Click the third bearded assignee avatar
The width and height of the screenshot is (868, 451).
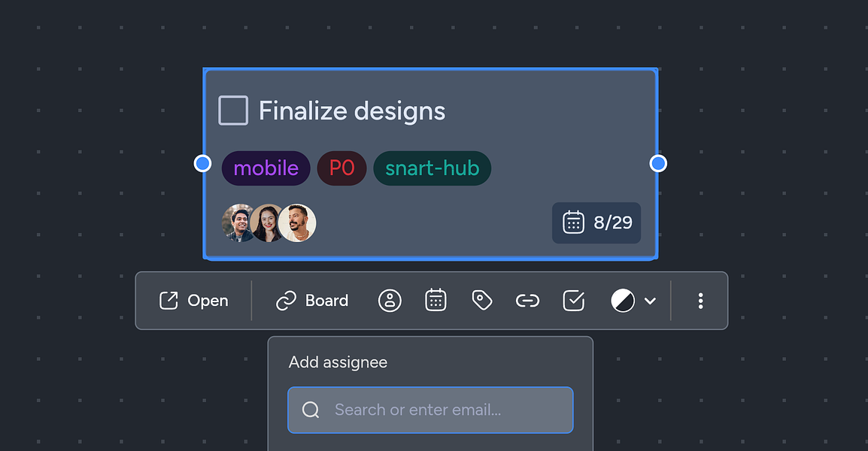point(297,223)
